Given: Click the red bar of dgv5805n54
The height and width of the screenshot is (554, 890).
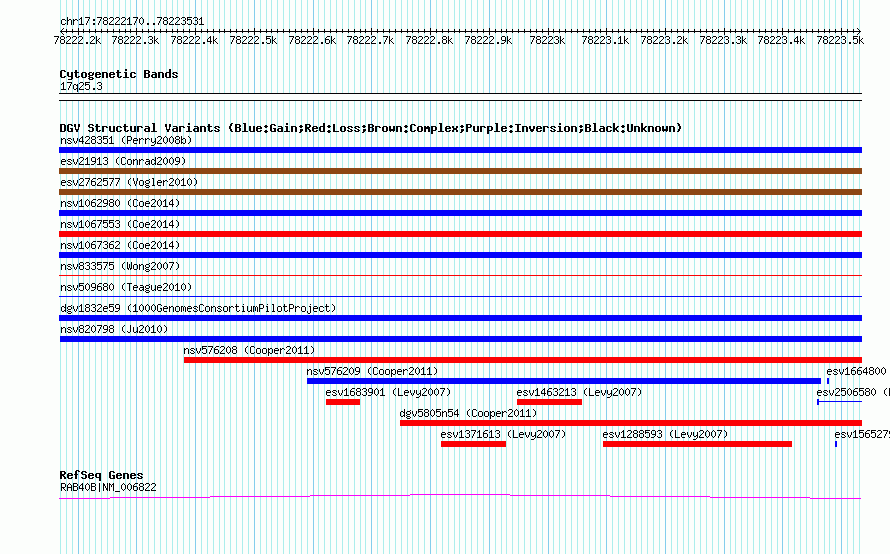Looking at the screenshot, I should (631, 423).
